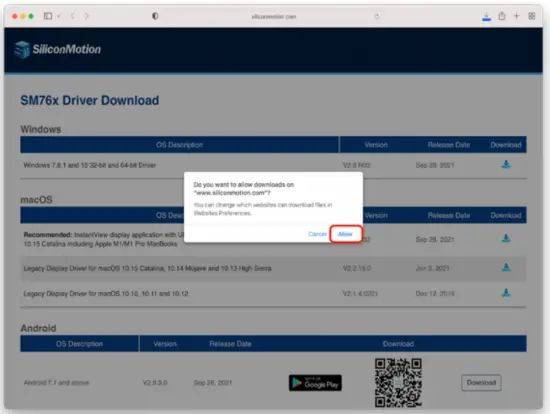Download the Windows 7, 8.1 and 10 driver
The width and height of the screenshot is (550, 414).
point(506,164)
